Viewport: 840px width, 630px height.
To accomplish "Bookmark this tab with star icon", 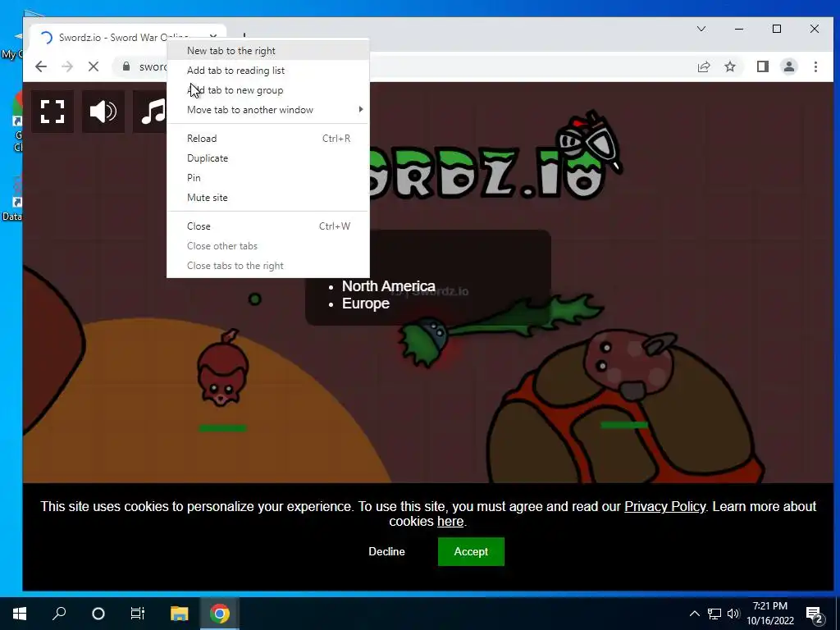I will pyautogui.click(x=729, y=66).
